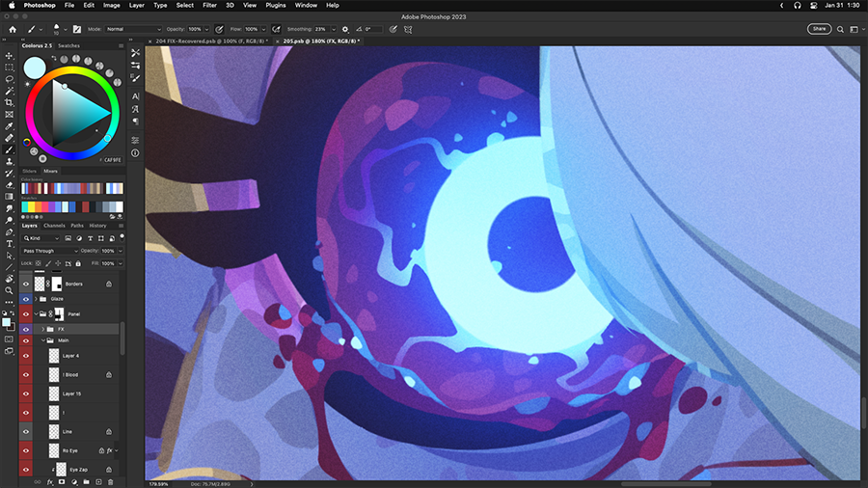868x488 pixels.
Task: Toggle visibility of the Glaze group
Action: [26, 299]
